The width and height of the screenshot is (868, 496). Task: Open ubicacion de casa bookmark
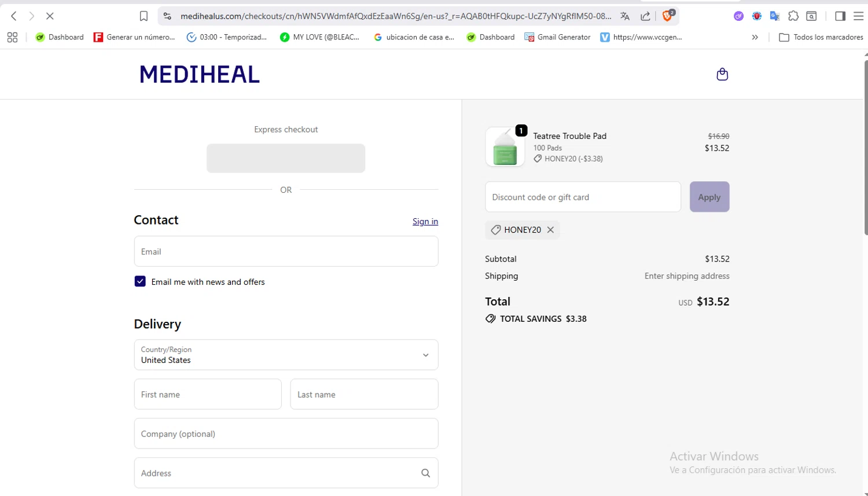(414, 37)
